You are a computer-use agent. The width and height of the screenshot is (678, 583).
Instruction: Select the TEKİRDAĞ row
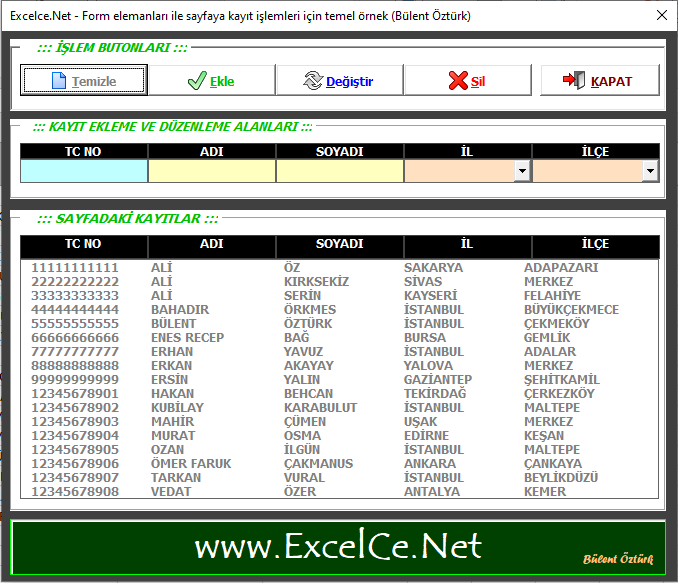tap(339, 394)
